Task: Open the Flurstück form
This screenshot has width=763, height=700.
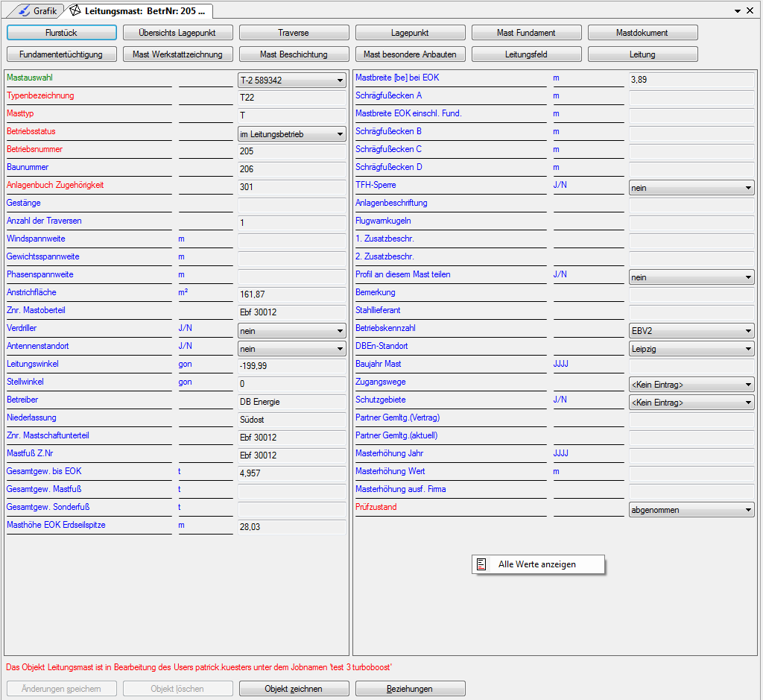Action: pyautogui.click(x=62, y=33)
